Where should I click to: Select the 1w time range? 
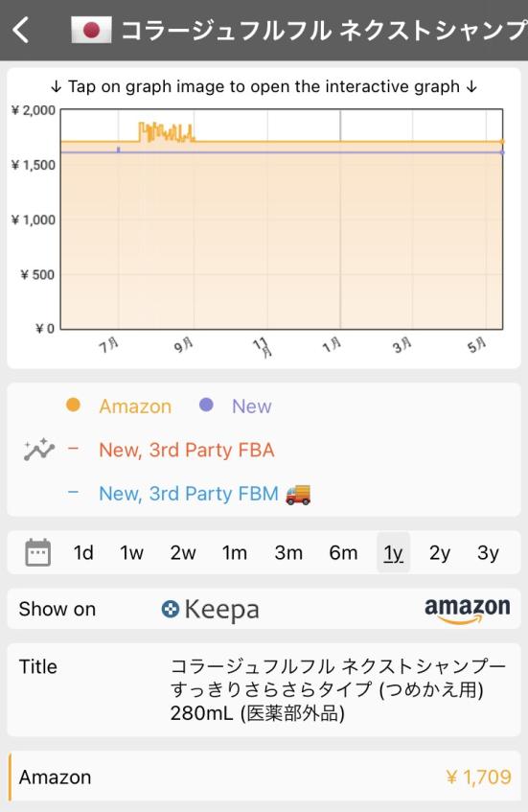pos(131,552)
